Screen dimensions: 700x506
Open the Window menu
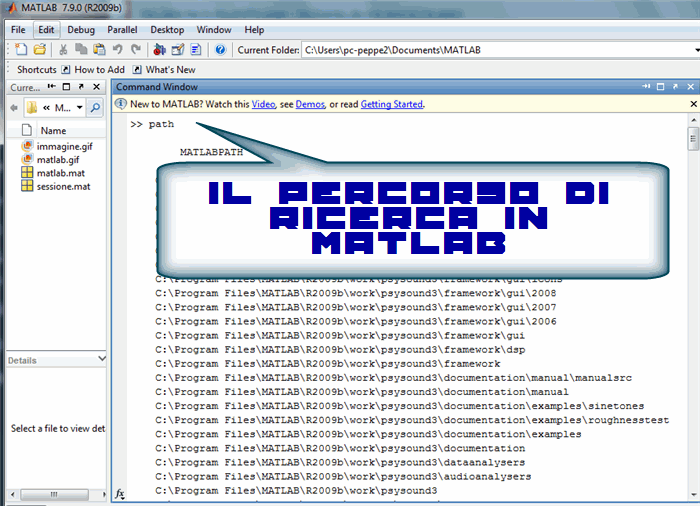(x=214, y=30)
